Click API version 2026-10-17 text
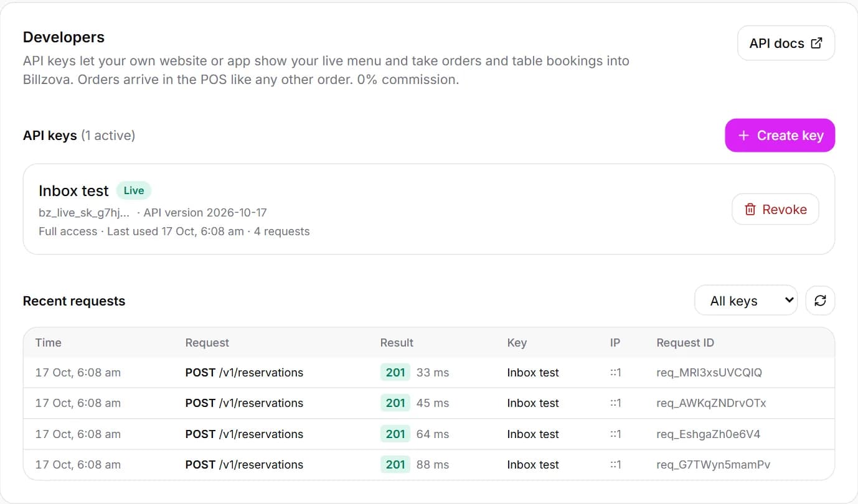The height and width of the screenshot is (504, 858). [205, 213]
